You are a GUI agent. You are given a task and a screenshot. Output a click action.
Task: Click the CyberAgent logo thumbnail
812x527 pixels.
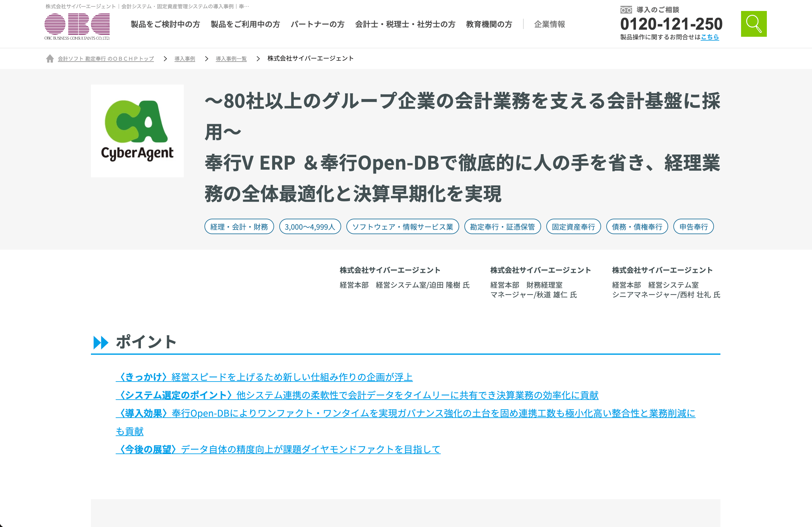[137, 131]
